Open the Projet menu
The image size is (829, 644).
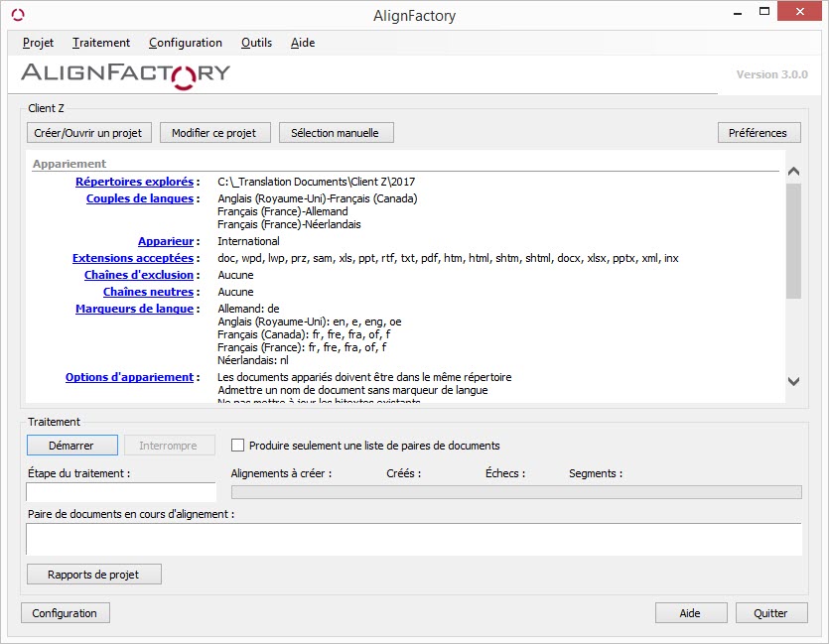point(38,43)
